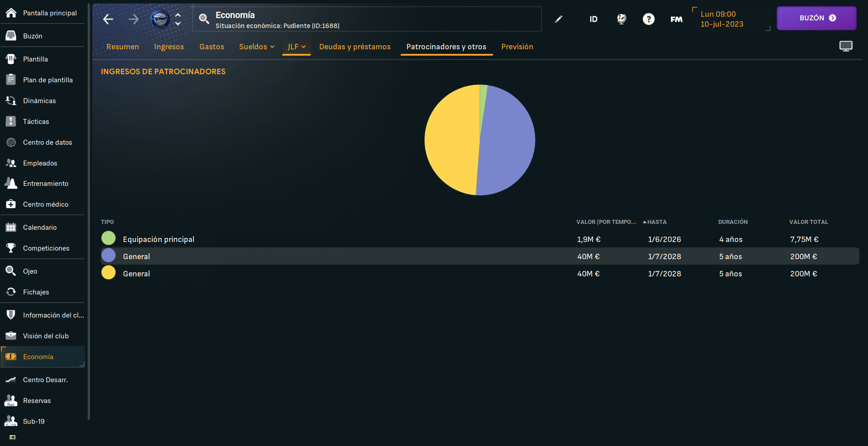Image resolution: width=868 pixels, height=446 pixels.
Task: Click the Economía search field
Action: [367, 19]
